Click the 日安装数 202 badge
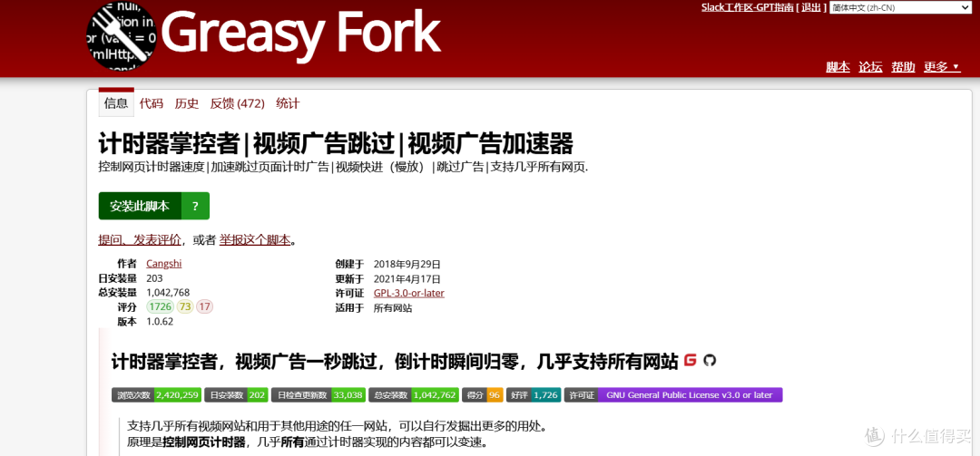 click(x=236, y=394)
